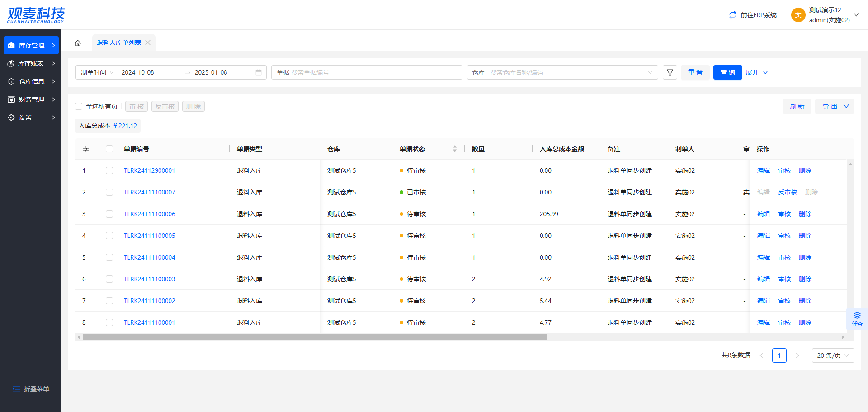Click the 查询 search button
Image resolution: width=868 pixels, height=412 pixels.
tap(727, 72)
